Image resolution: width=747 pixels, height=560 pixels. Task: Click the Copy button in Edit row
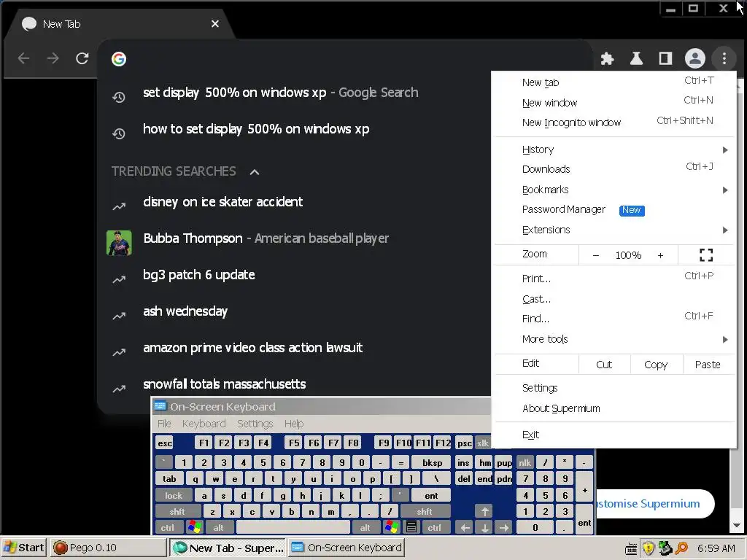[656, 365]
